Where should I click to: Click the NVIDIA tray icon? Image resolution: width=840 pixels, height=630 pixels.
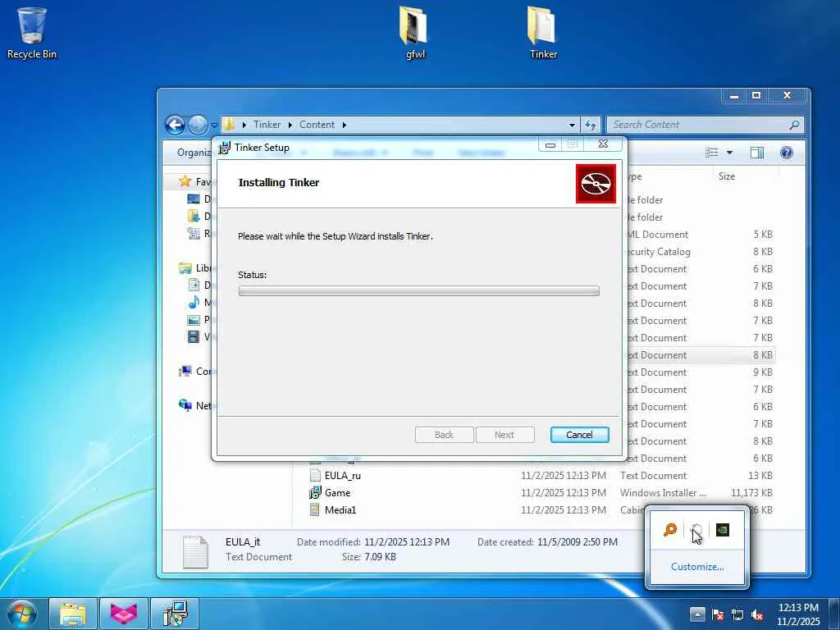tap(722, 530)
